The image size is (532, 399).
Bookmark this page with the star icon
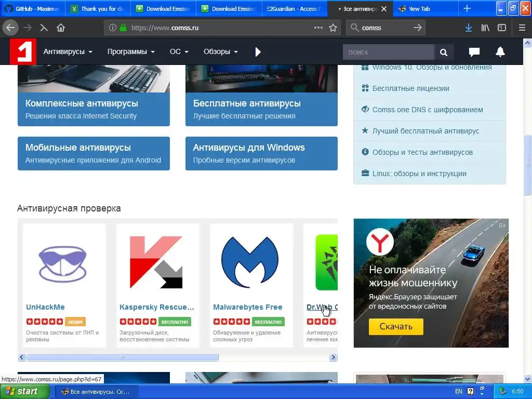333,28
